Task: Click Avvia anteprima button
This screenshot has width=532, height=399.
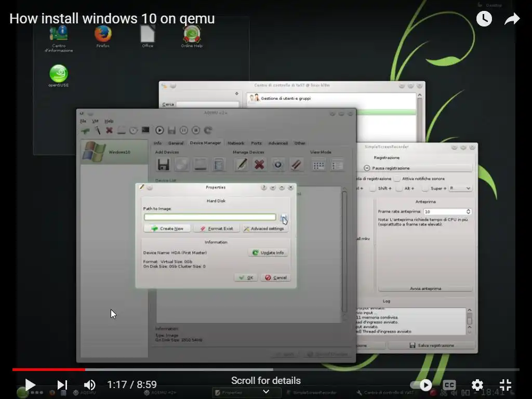Action: [x=425, y=288]
